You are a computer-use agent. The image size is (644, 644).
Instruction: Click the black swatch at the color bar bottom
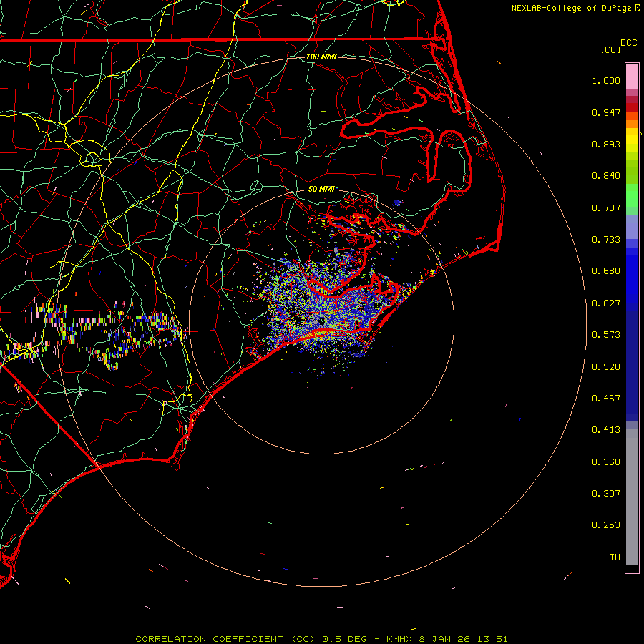pos(632,569)
